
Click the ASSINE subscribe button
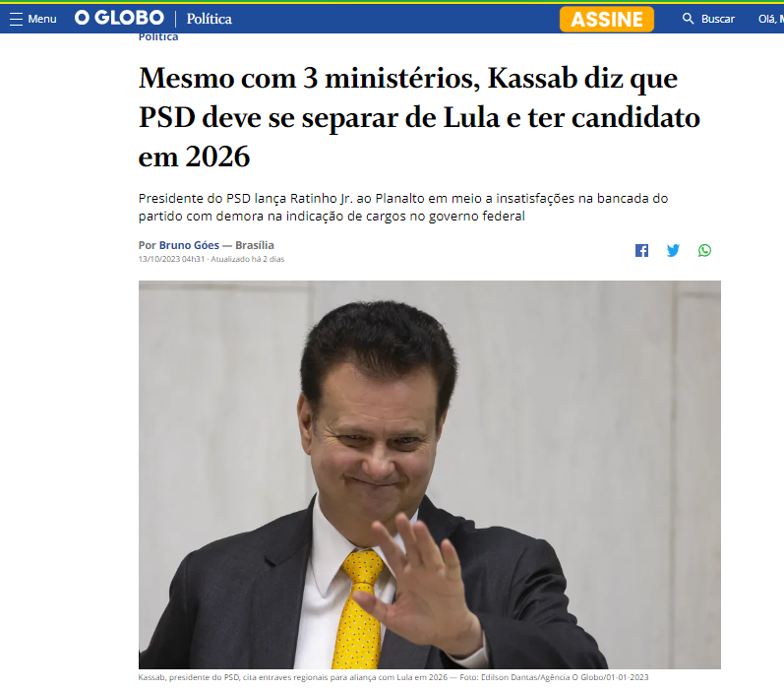point(607,19)
